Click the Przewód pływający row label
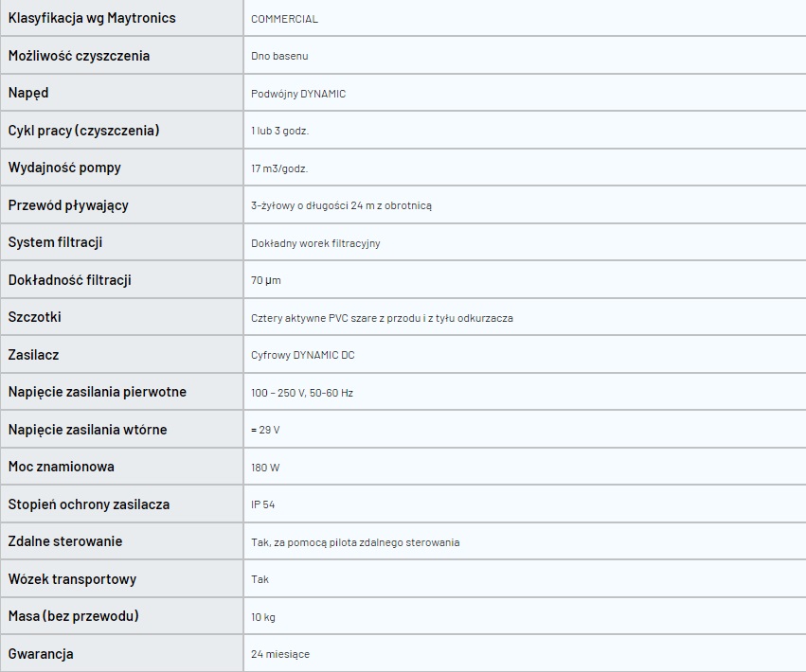This screenshot has height=672, width=806. [68, 205]
